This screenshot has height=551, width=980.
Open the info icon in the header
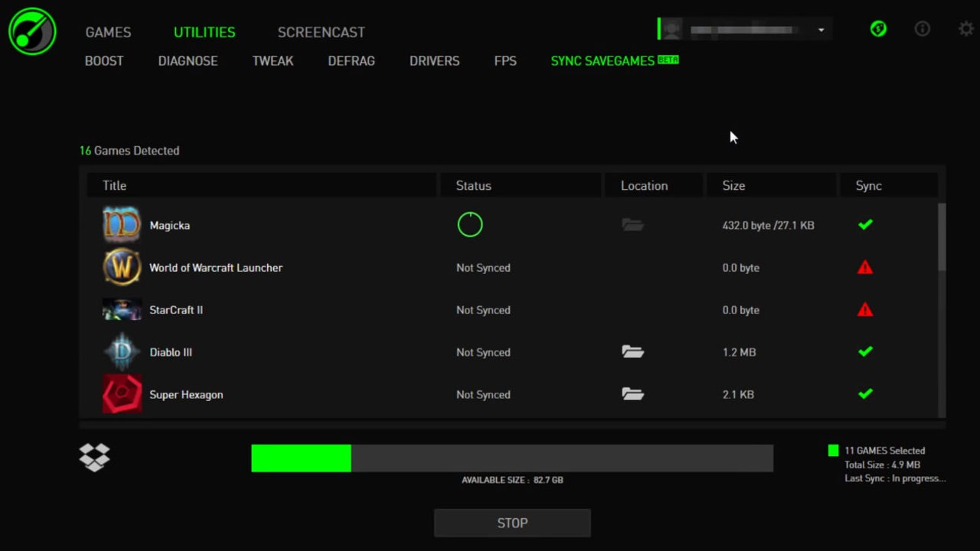[923, 29]
